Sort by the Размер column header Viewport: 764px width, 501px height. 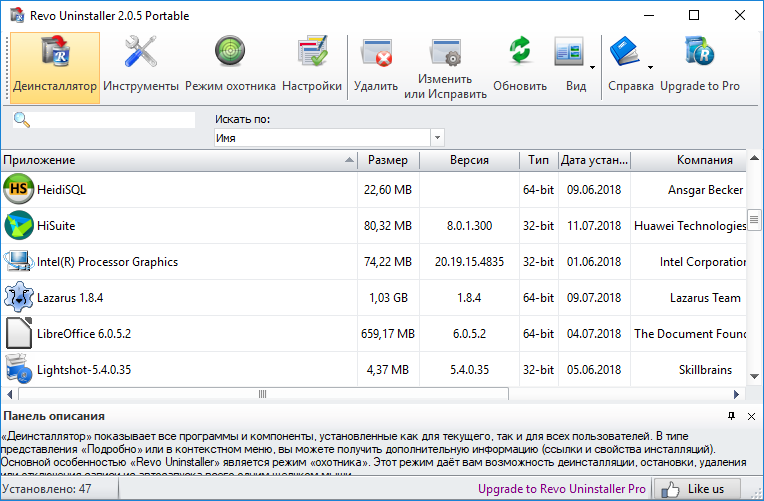[388, 160]
